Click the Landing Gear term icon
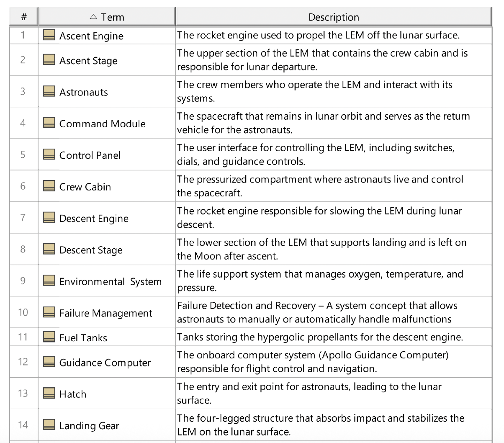 [x=49, y=425]
